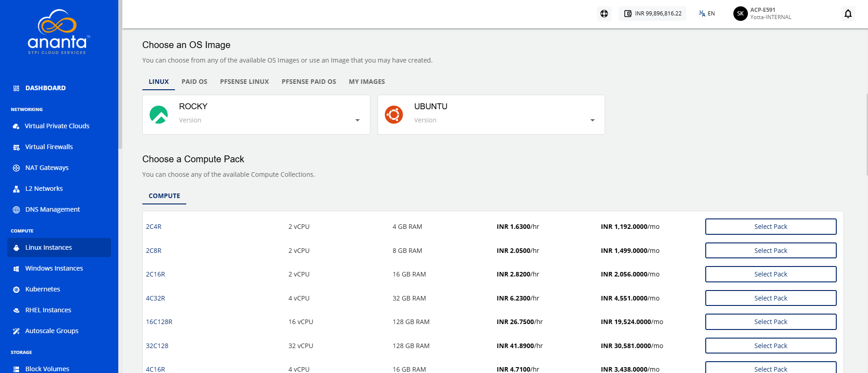Click the Virtual Private Clouds cloud icon
This screenshot has height=373, width=868.
(16, 126)
